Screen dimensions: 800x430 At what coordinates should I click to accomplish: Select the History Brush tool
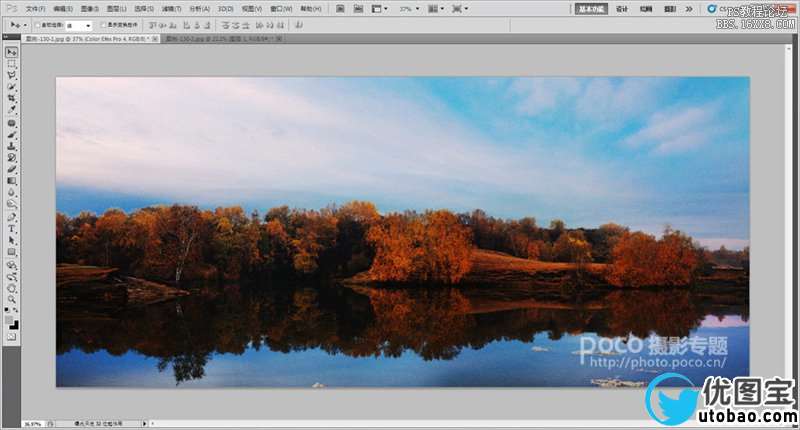(11, 158)
